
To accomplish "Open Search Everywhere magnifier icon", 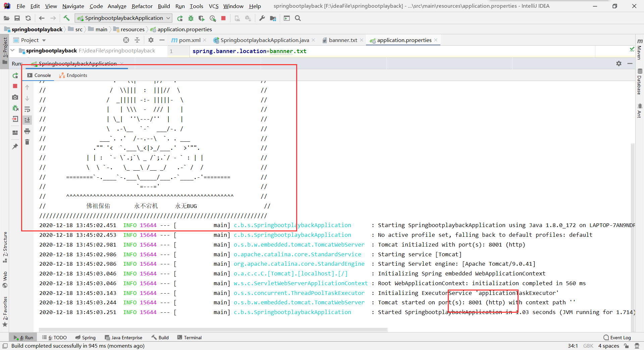I will click(298, 18).
